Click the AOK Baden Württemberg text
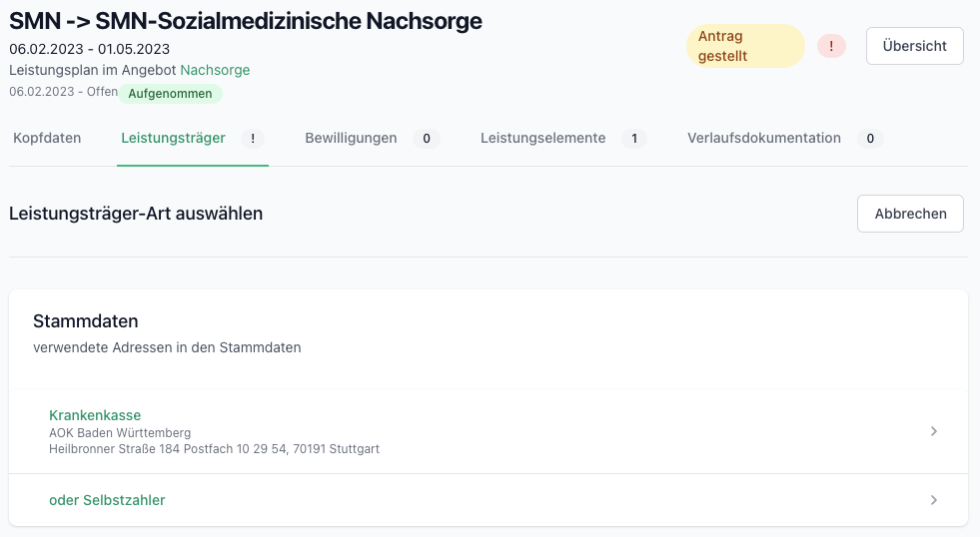The height and width of the screenshot is (537, 980). [120, 433]
